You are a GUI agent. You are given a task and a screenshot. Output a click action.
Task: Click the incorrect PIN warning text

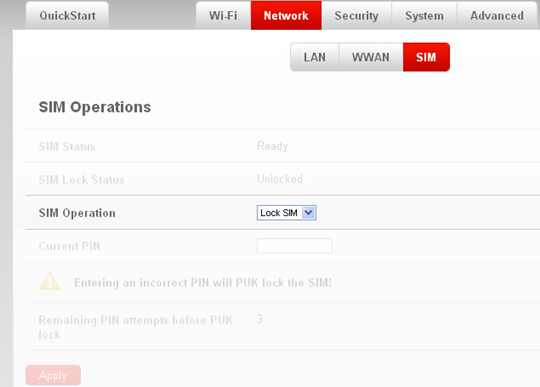[203, 283]
